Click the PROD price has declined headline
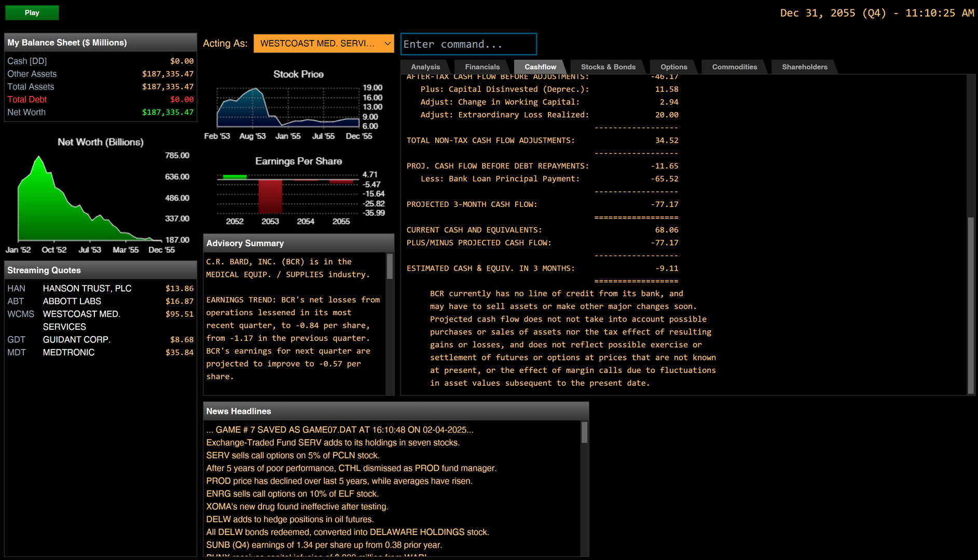 [x=339, y=481]
